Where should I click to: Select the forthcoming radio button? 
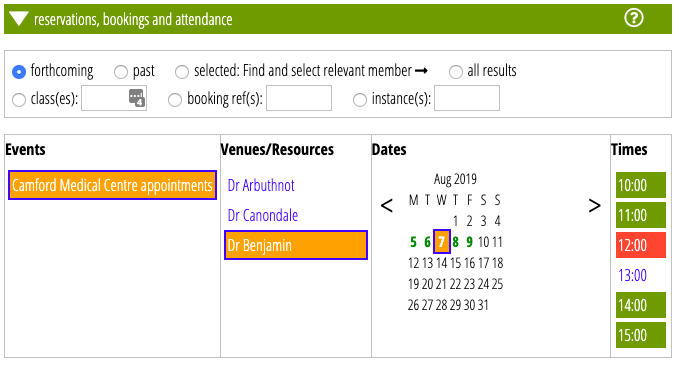[x=19, y=71]
